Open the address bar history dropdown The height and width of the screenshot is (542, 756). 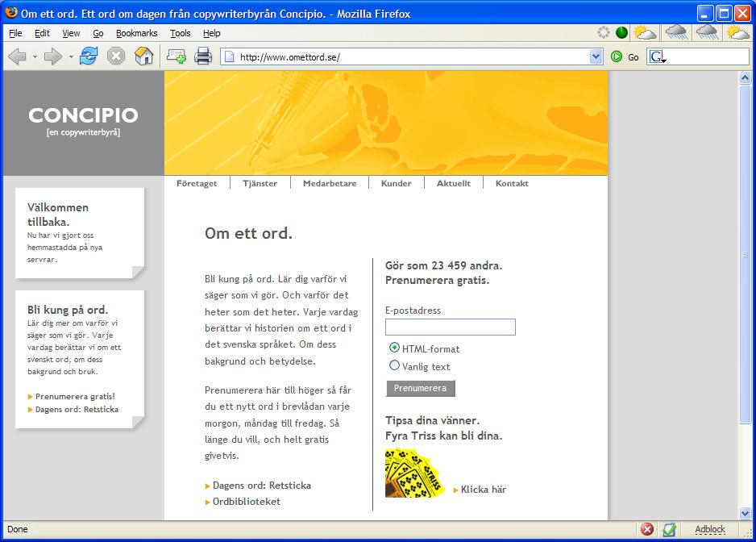tap(596, 57)
